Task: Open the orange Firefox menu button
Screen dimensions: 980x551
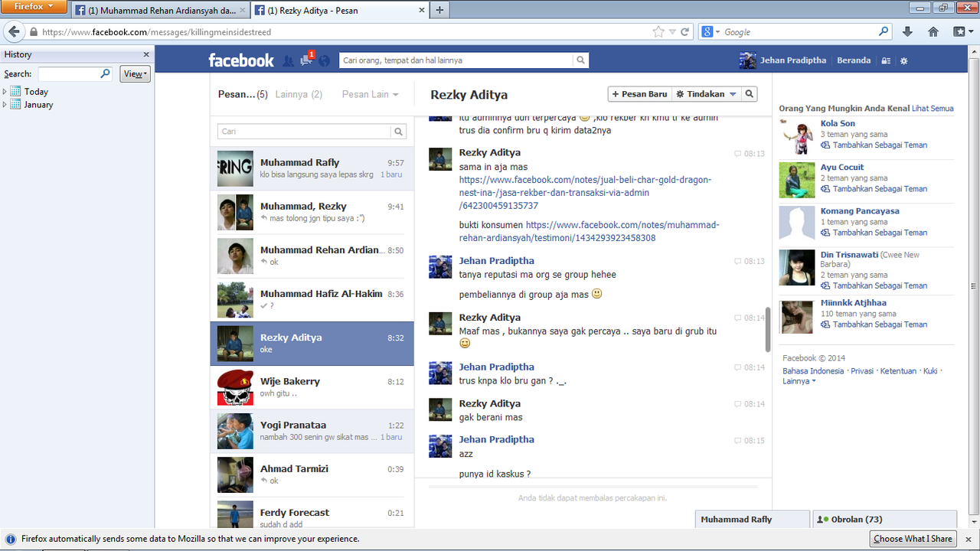Action: point(34,7)
